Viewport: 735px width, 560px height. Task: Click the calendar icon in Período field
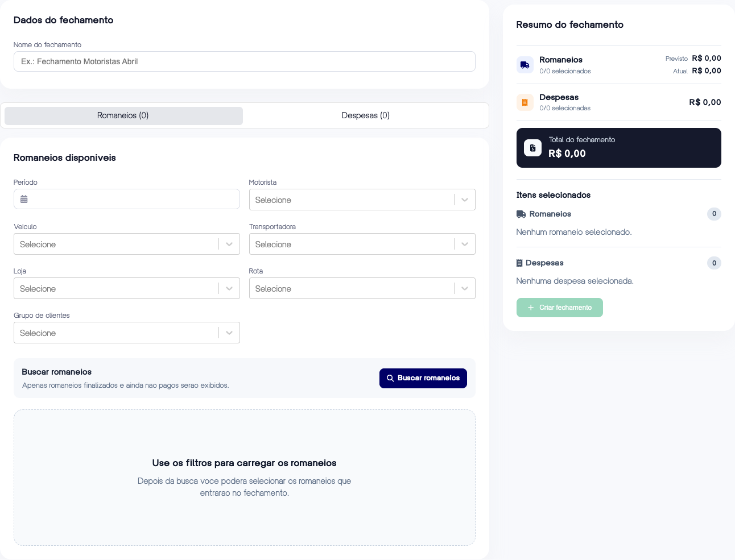click(x=24, y=199)
